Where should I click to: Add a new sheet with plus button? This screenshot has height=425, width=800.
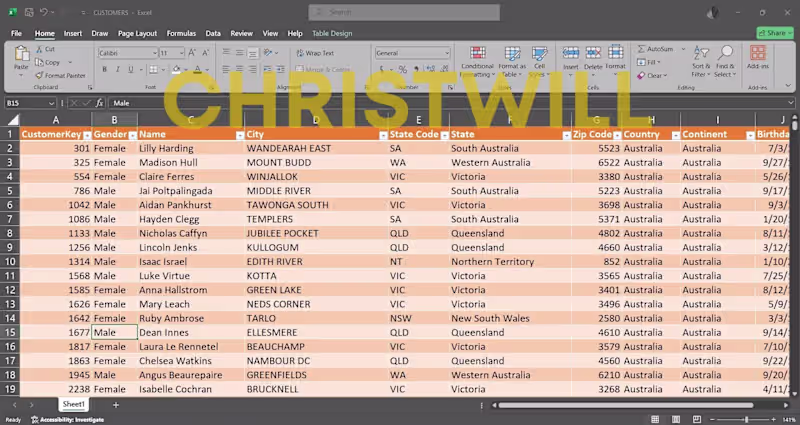(x=116, y=405)
